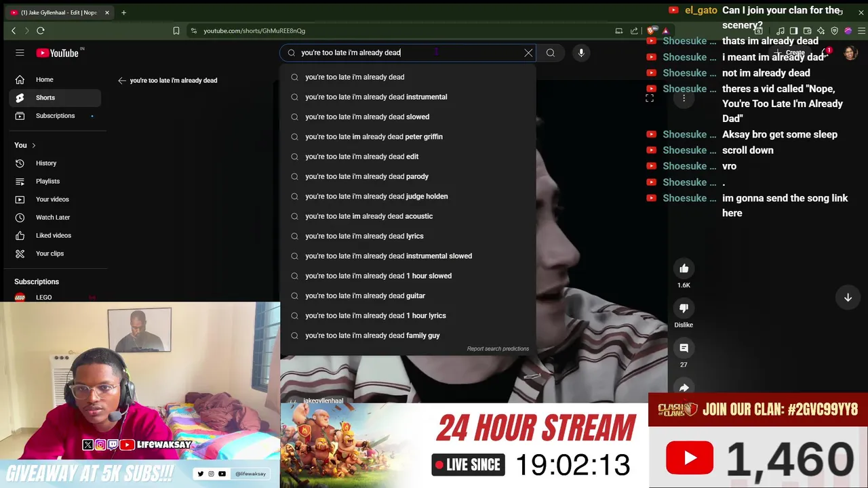Select the 'dead lyrics' suggestion
The width and height of the screenshot is (868, 488).
click(x=408, y=236)
